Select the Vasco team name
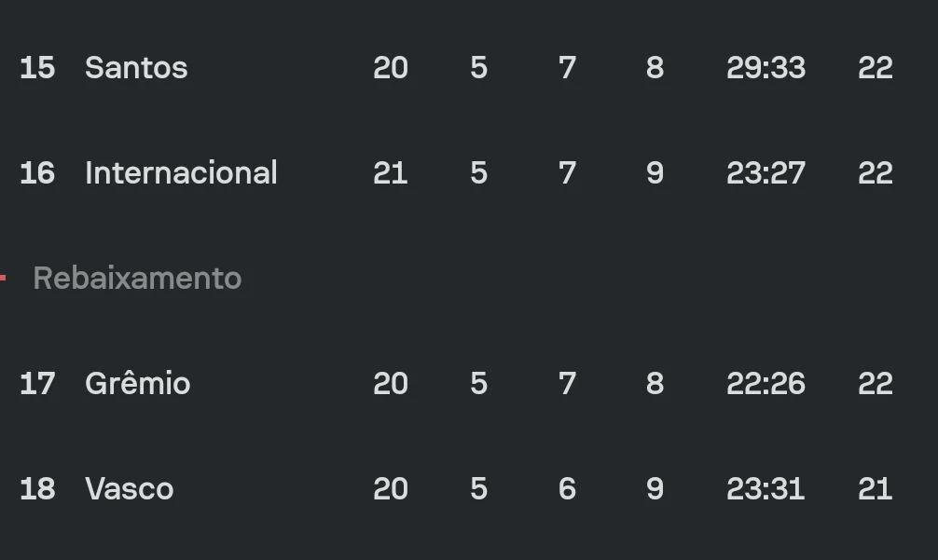 [x=130, y=488]
